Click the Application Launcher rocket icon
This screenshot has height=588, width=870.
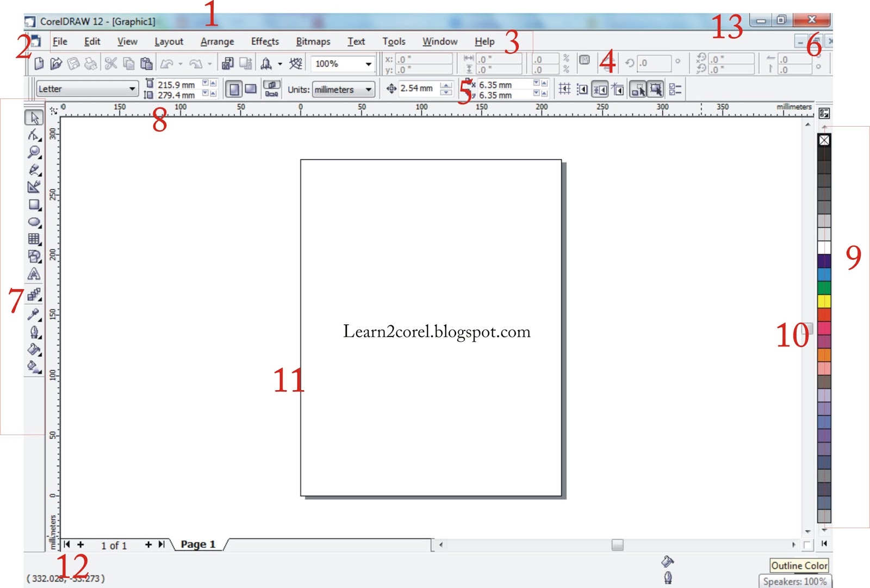[265, 63]
